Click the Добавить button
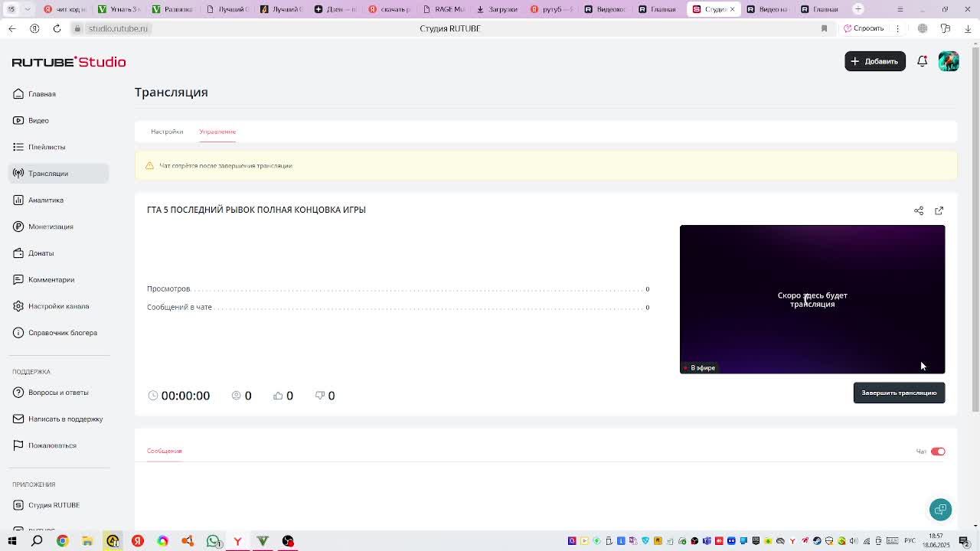The width and height of the screenshot is (980, 551). click(x=875, y=61)
